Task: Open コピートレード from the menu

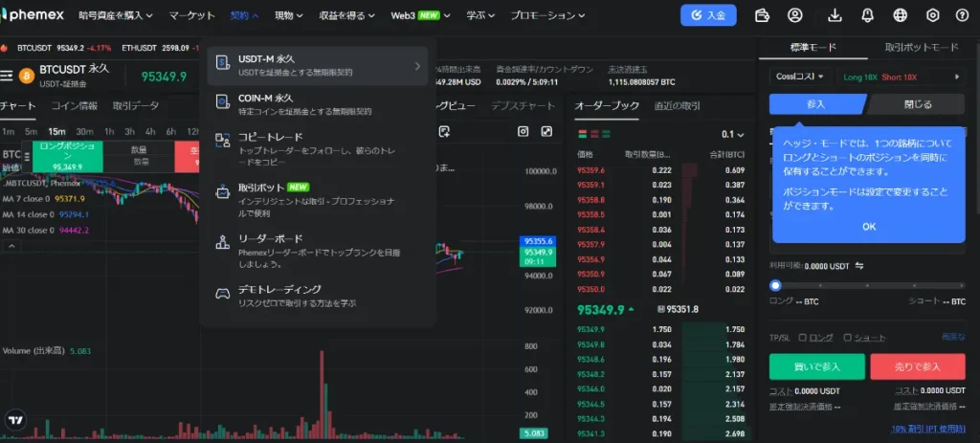Action: (x=318, y=148)
